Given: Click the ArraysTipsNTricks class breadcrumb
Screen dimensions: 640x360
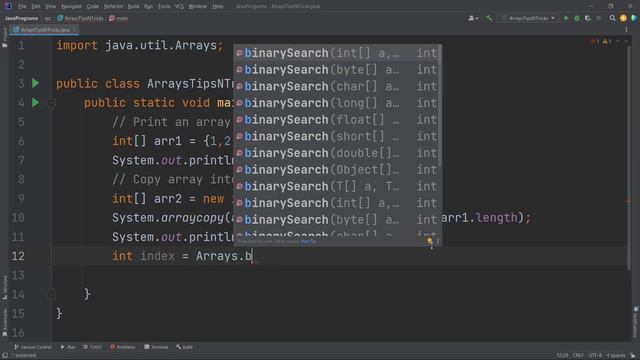Looking at the screenshot, I should pos(80,18).
